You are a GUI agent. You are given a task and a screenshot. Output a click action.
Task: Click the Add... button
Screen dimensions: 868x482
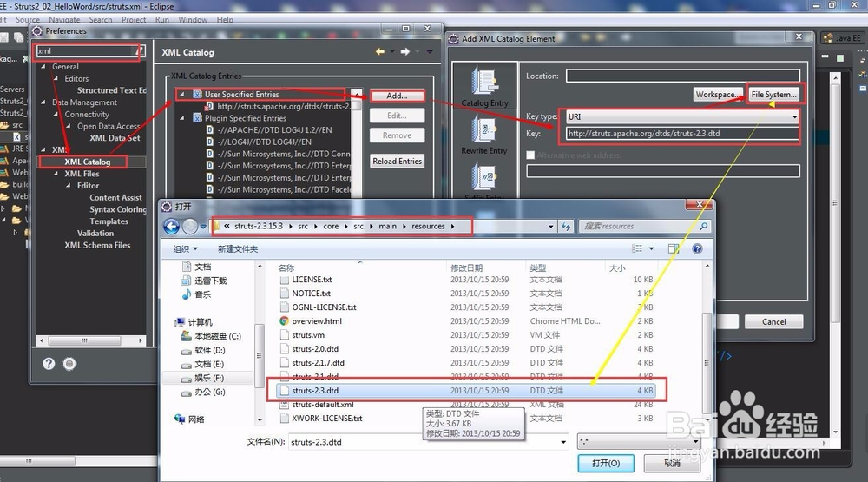click(397, 96)
